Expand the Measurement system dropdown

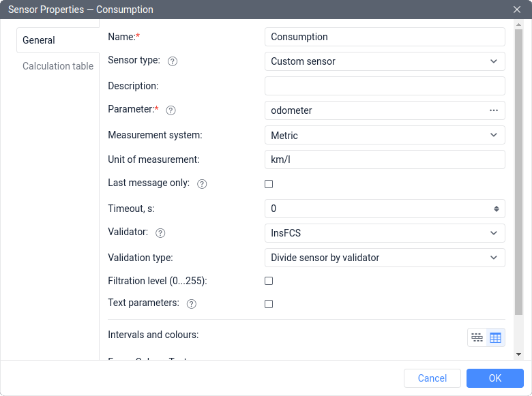pyautogui.click(x=384, y=135)
